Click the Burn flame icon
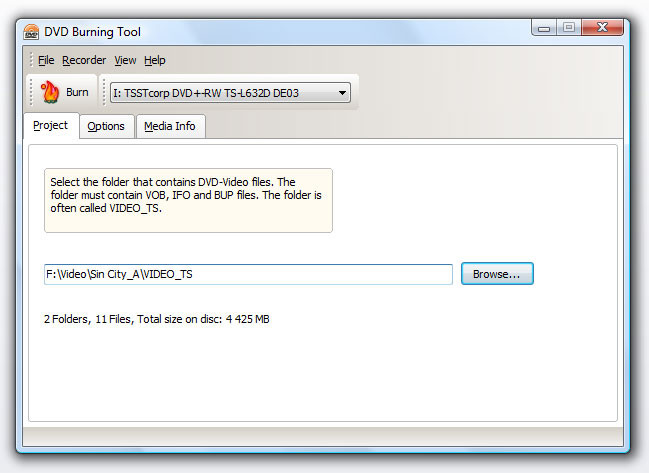This screenshot has width=649, height=473. (50, 91)
